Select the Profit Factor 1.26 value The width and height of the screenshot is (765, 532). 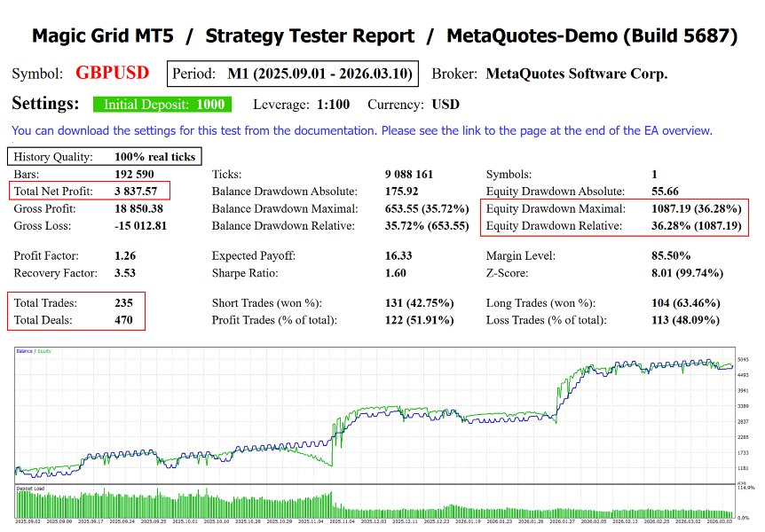click(x=125, y=255)
